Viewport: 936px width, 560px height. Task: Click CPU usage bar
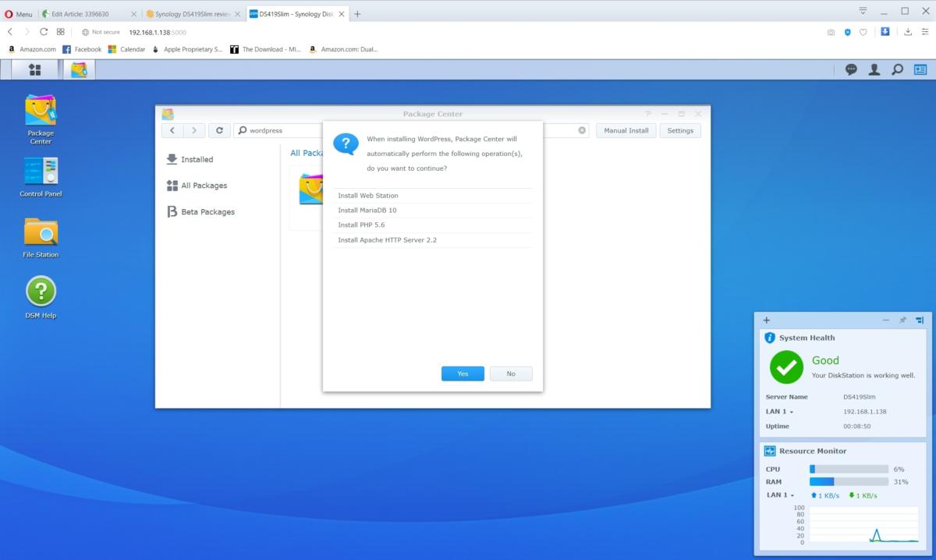click(849, 469)
